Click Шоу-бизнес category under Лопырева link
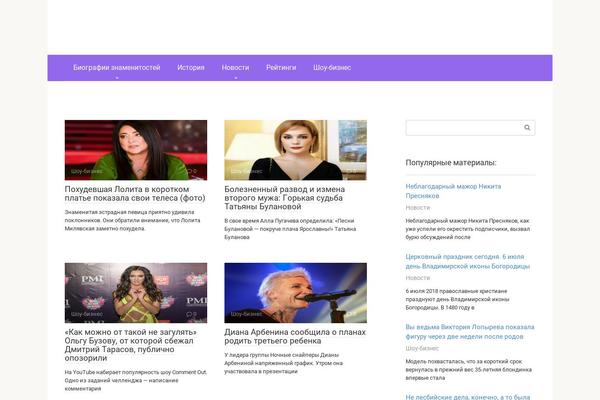600x400 pixels. point(422,348)
